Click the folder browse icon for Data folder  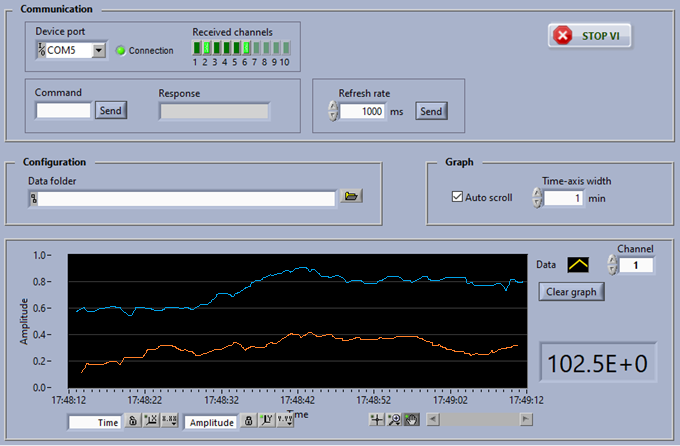click(351, 197)
